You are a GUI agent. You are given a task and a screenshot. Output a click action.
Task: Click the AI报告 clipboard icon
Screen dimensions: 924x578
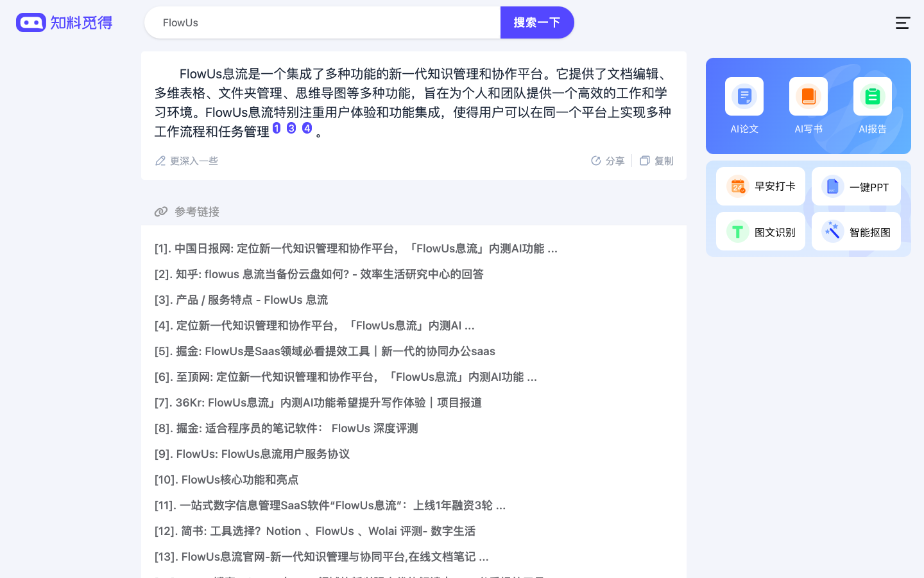click(873, 96)
